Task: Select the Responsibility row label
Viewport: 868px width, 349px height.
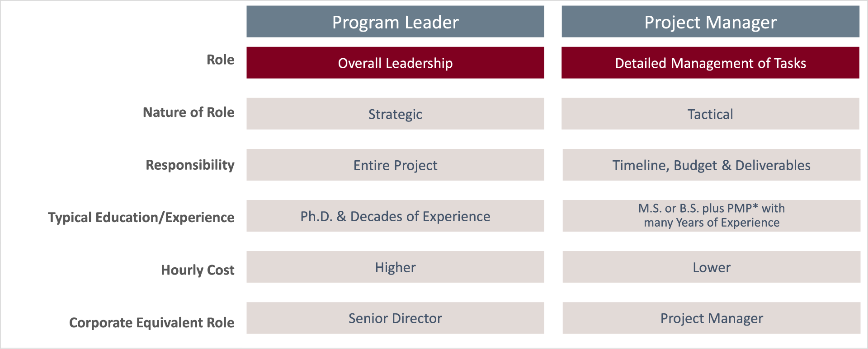Action: pos(190,165)
